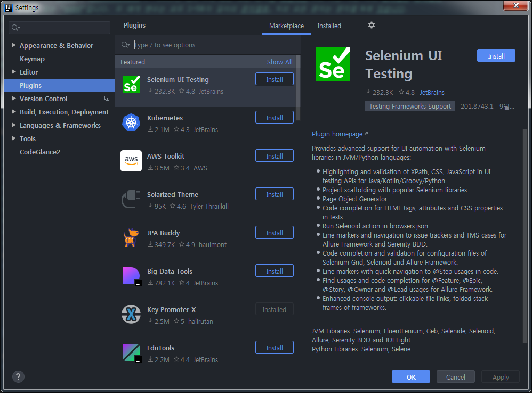532x393 pixels.
Task: Select AWS Toolkit plugin name text
Action: pos(166,156)
